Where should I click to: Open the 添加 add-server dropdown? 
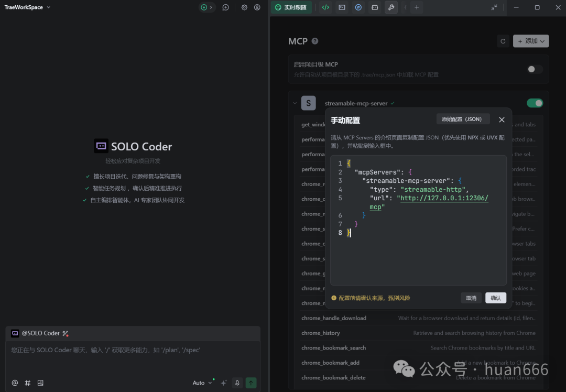point(530,41)
